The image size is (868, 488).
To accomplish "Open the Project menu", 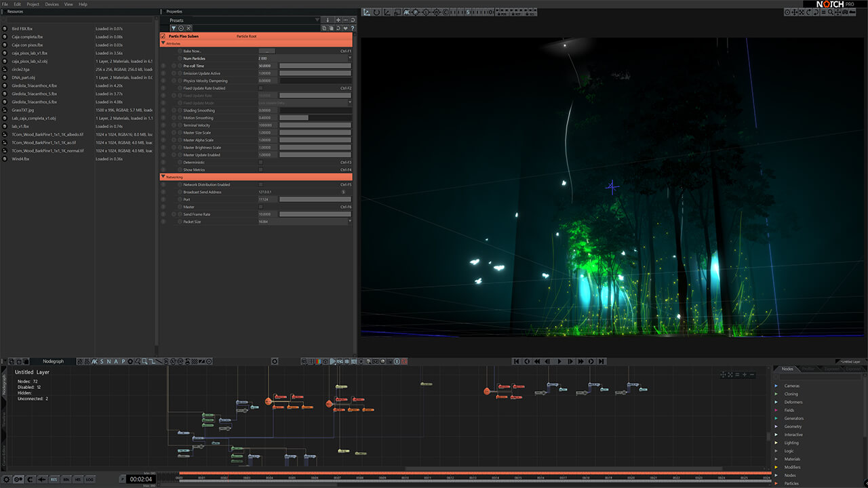I will [33, 4].
